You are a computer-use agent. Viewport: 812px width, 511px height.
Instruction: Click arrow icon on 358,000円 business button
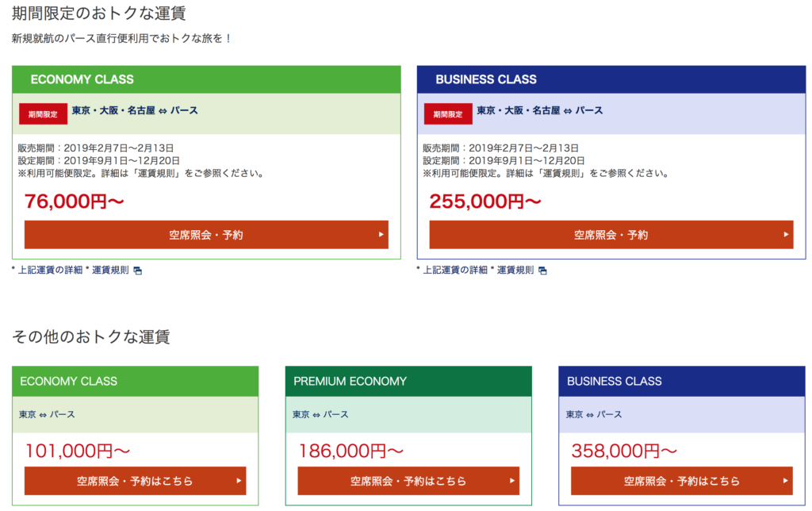point(786,480)
